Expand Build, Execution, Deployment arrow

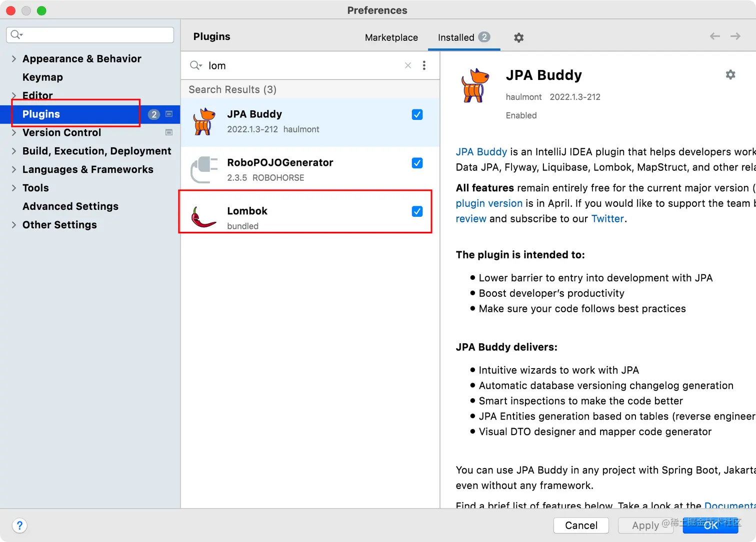14,151
